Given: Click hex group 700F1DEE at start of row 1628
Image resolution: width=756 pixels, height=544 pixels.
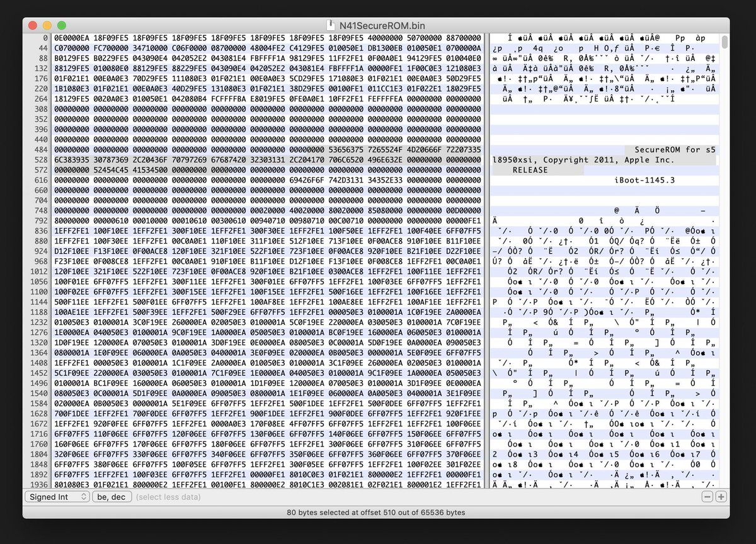Looking at the screenshot, I should (x=72, y=413).
